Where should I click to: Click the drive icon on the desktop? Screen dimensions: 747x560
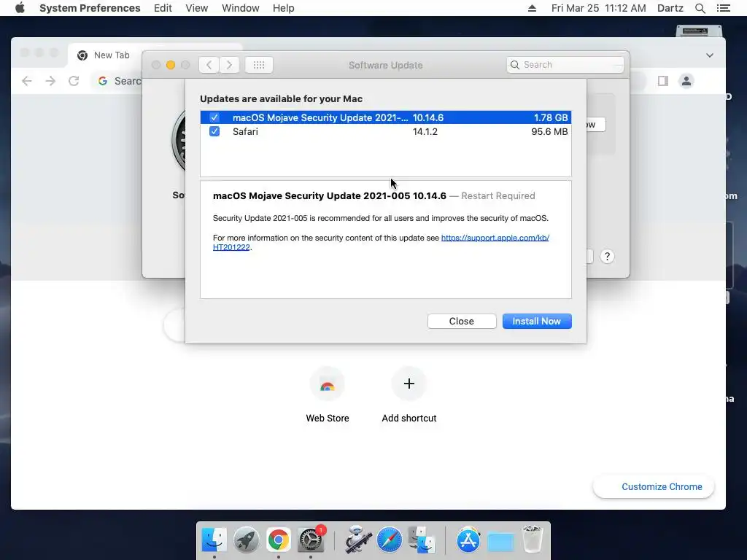point(699,31)
